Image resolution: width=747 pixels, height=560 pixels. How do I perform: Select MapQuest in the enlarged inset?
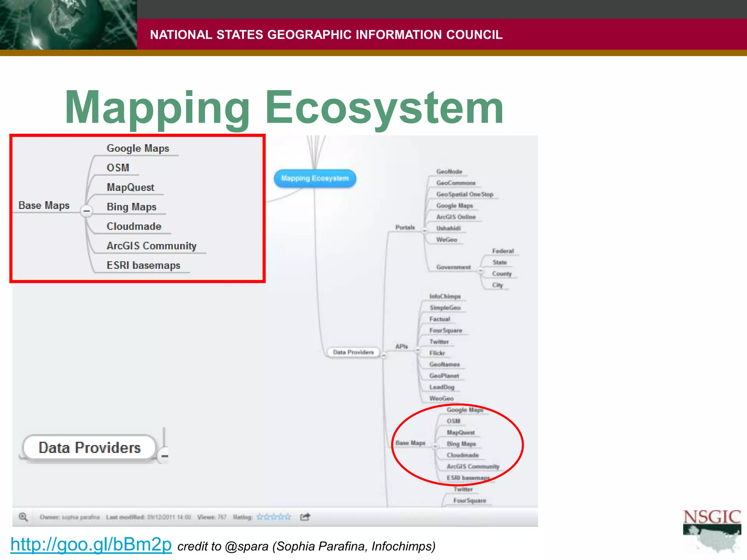130,187
